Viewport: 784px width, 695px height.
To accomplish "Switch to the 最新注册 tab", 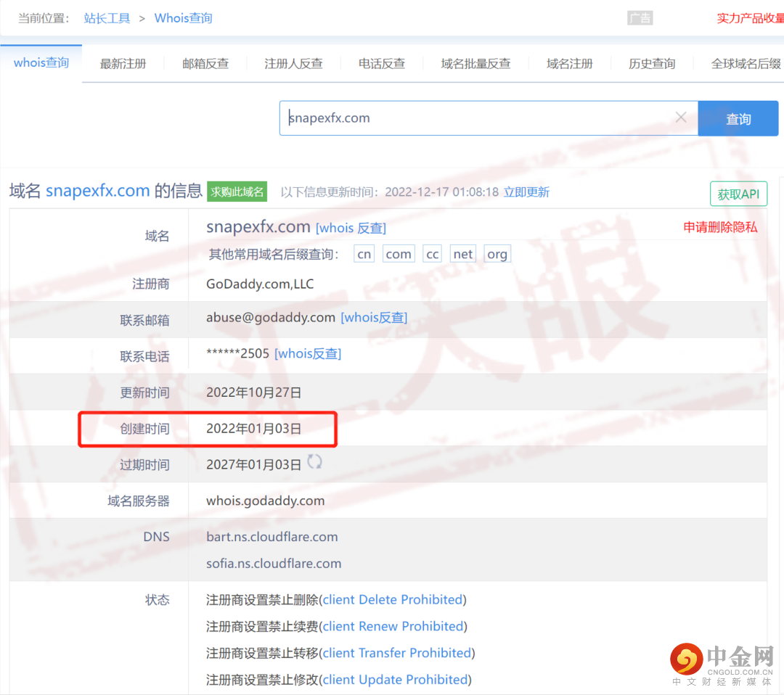I will pos(123,63).
